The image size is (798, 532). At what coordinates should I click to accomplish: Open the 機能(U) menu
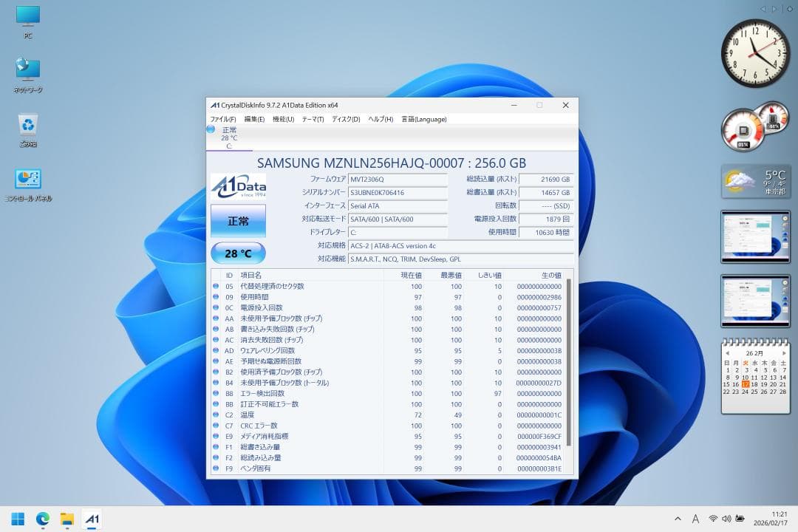(x=284, y=119)
